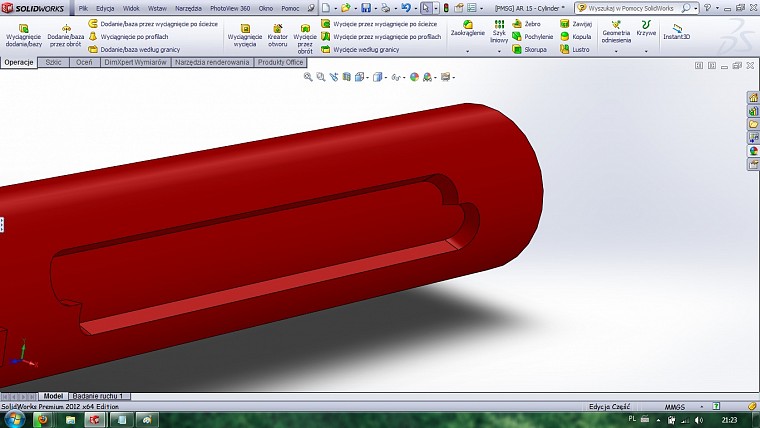This screenshot has height=428, width=760.
Task: Select the Wyciągnięcie wycięcia cut tool
Action: (x=245, y=35)
